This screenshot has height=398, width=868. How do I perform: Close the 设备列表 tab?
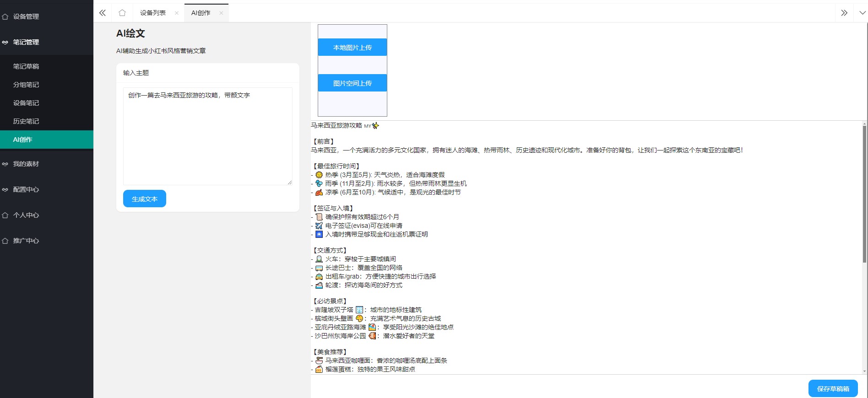(x=177, y=13)
